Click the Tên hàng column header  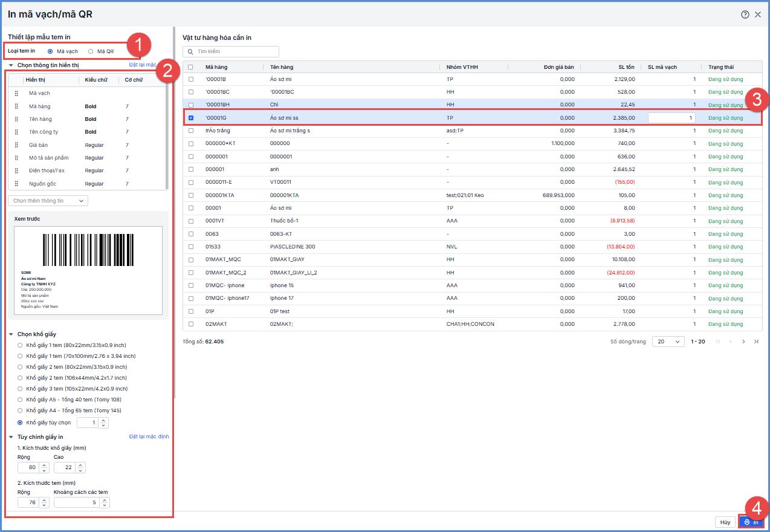click(x=282, y=67)
